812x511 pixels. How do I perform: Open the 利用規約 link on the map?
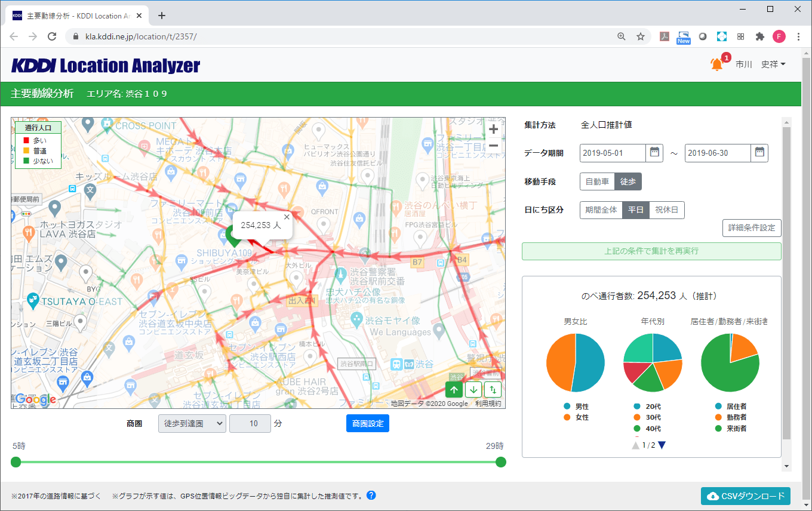[488, 404]
